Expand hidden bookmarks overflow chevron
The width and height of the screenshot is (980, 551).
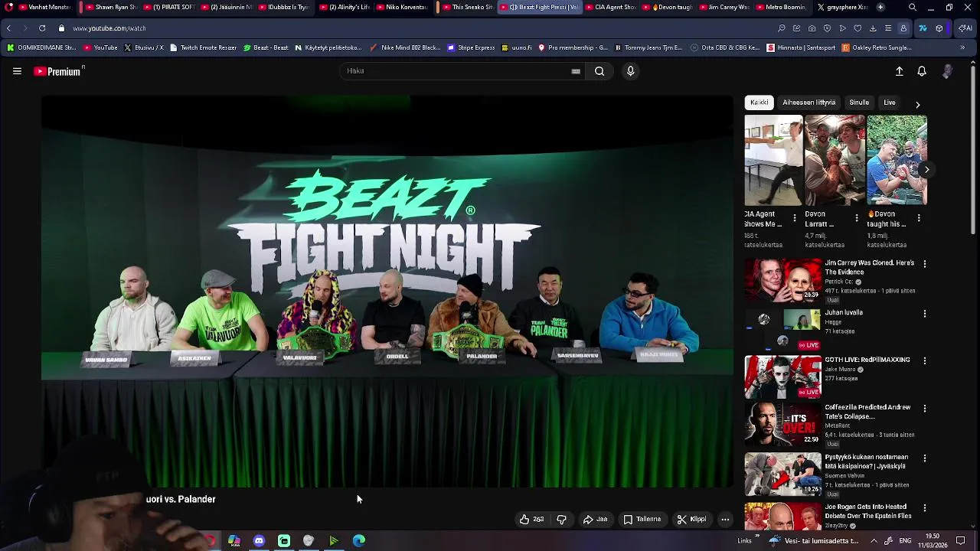[x=962, y=47]
